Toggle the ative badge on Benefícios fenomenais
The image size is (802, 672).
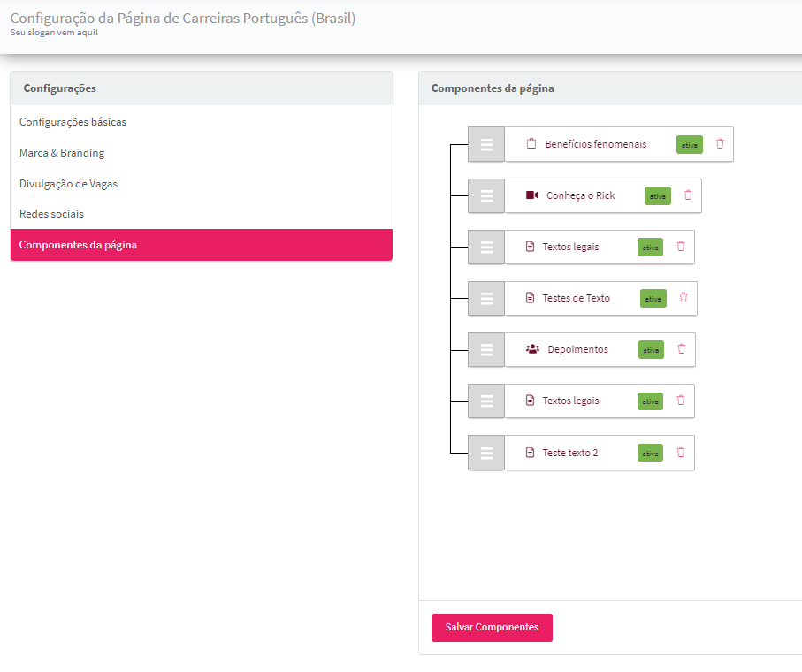[690, 145]
